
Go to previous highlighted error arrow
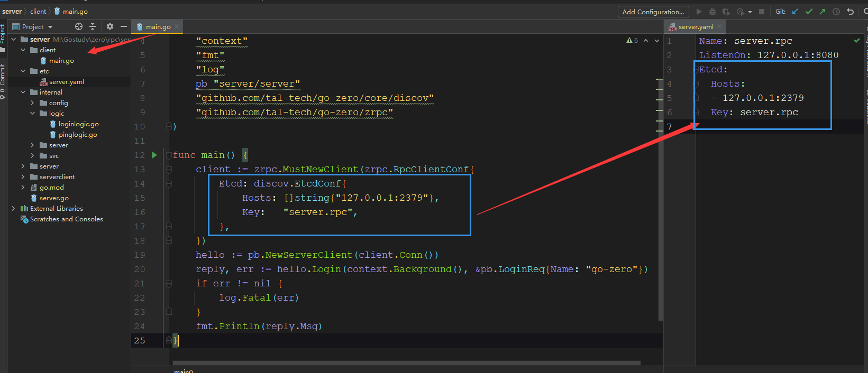[x=646, y=40]
